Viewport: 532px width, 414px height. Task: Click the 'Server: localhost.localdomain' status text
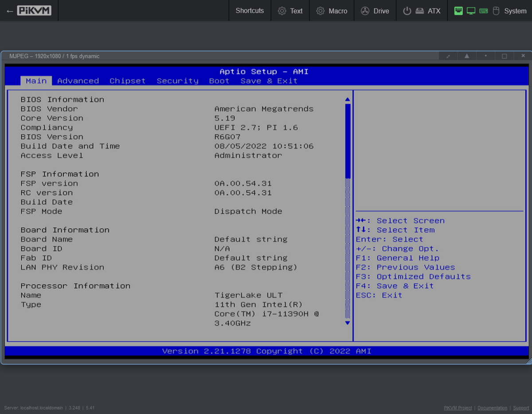pos(34,408)
